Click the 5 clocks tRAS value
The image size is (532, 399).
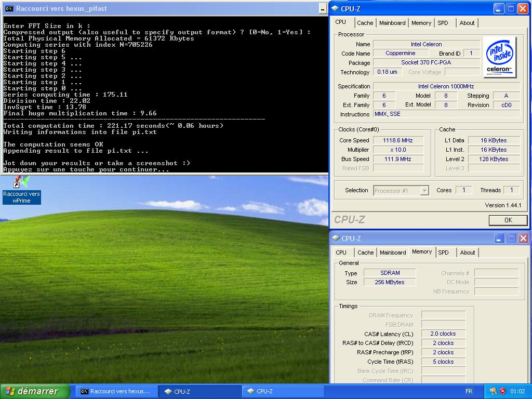(443, 362)
